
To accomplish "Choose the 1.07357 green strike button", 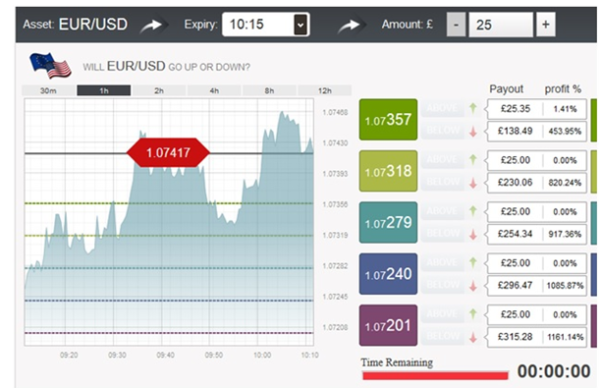I will (x=388, y=120).
